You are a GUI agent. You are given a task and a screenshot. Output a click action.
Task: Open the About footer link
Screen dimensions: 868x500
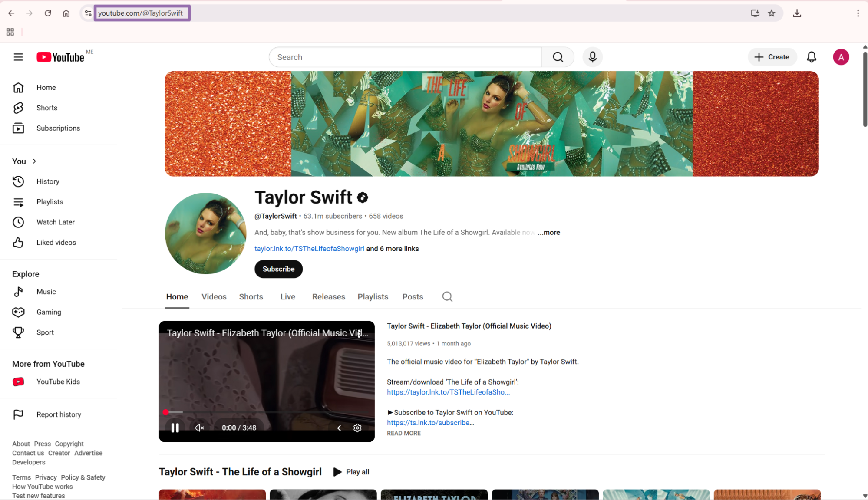point(21,444)
